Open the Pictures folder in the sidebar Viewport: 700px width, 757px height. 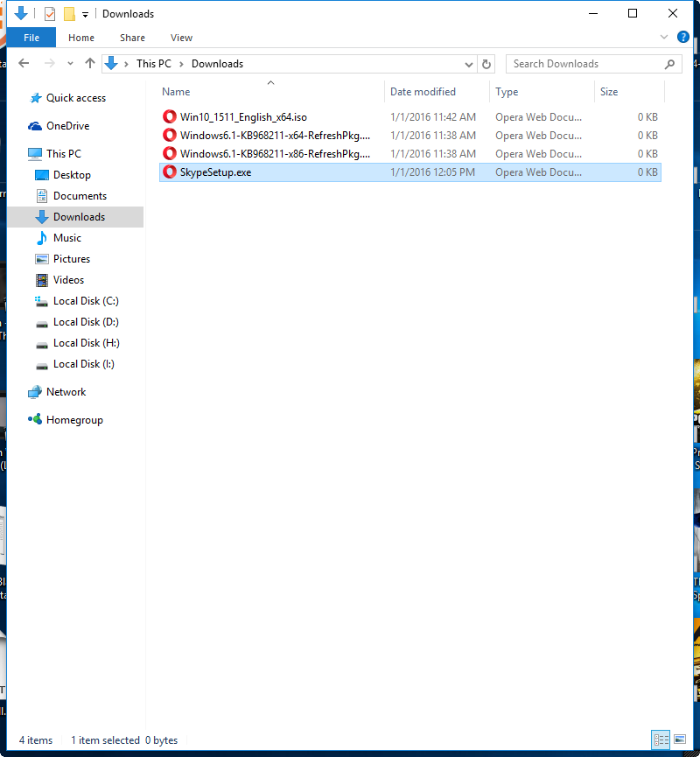pos(62,259)
